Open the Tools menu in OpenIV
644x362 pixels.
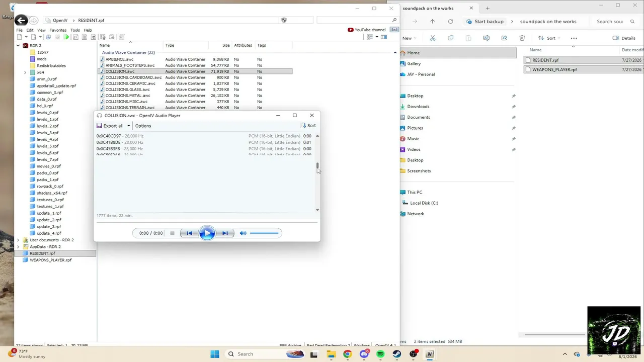(75, 30)
